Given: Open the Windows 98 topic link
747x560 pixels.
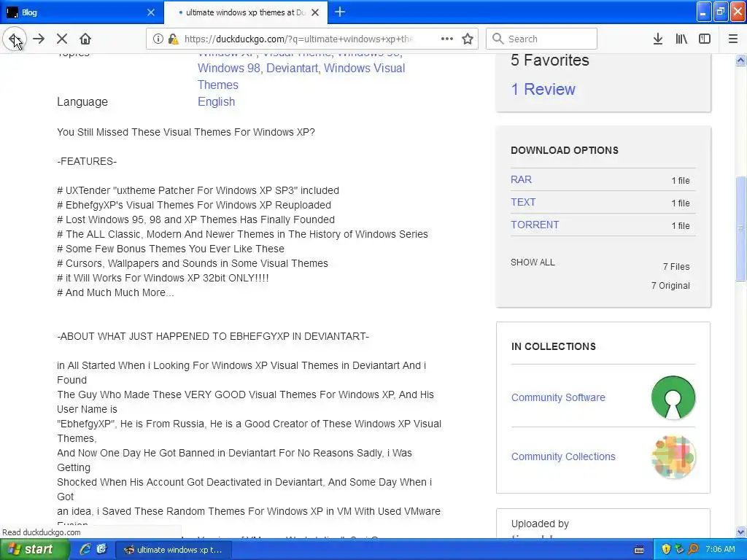Looking at the screenshot, I should pyautogui.click(x=228, y=68).
